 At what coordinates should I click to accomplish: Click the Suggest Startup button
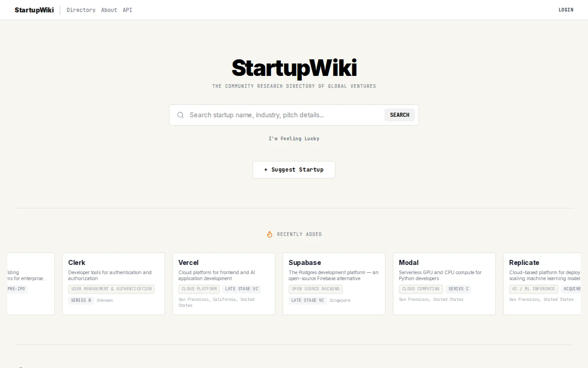[x=294, y=170]
